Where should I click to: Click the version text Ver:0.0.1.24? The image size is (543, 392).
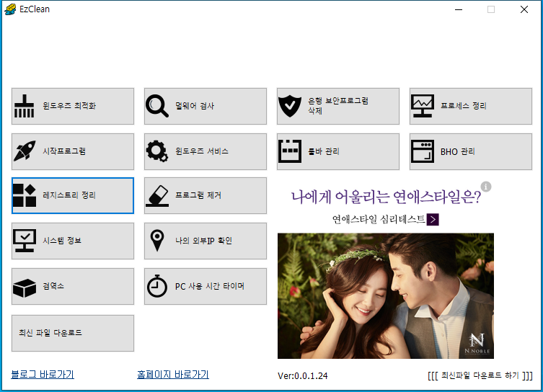303,375
